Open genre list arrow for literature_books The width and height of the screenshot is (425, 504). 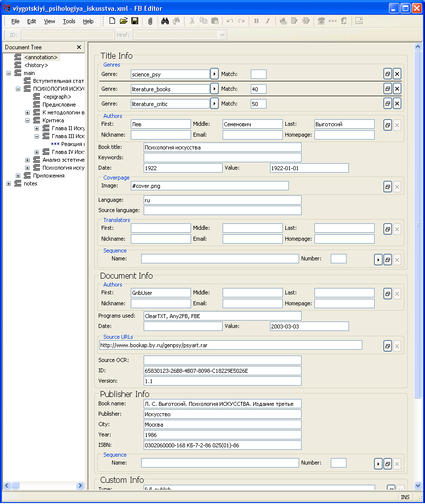(x=214, y=89)
